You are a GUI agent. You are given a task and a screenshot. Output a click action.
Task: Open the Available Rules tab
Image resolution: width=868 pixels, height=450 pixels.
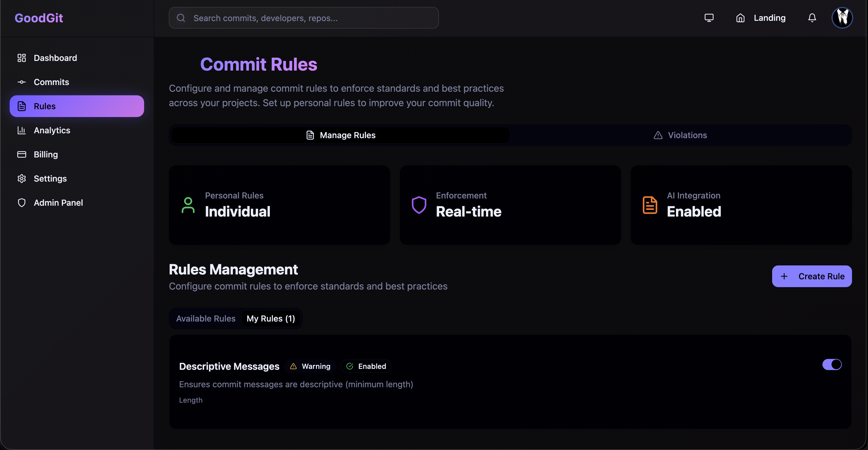click(x=206, y=318)
